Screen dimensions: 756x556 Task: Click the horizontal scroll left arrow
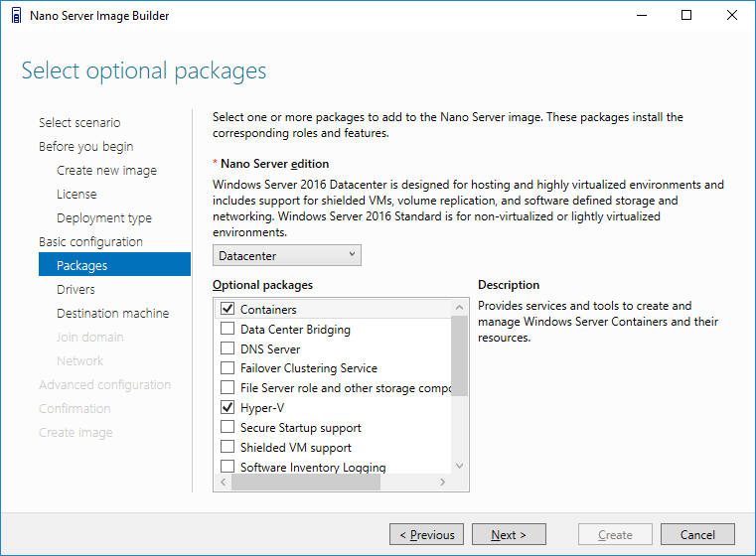click(x=223, y=482)
